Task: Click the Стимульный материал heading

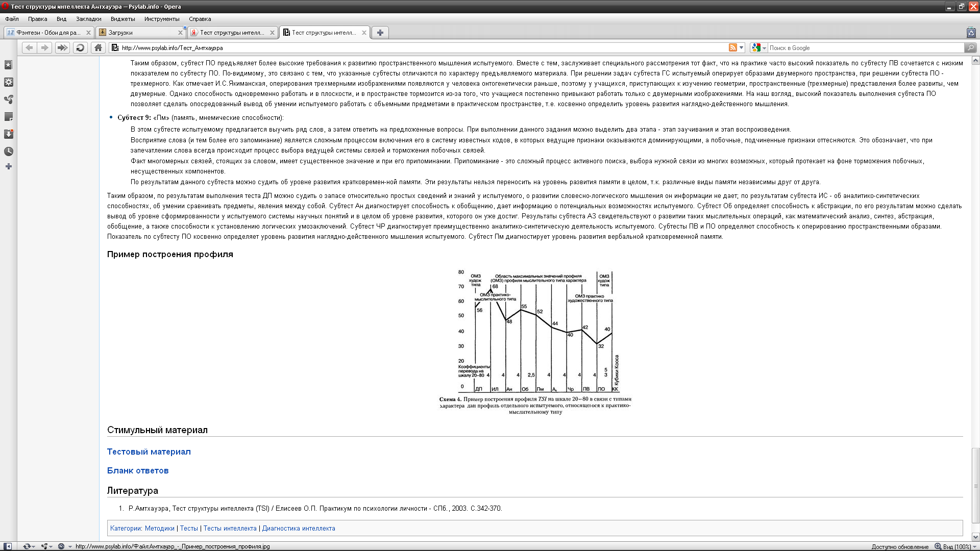Action: [x=157, y=430]
